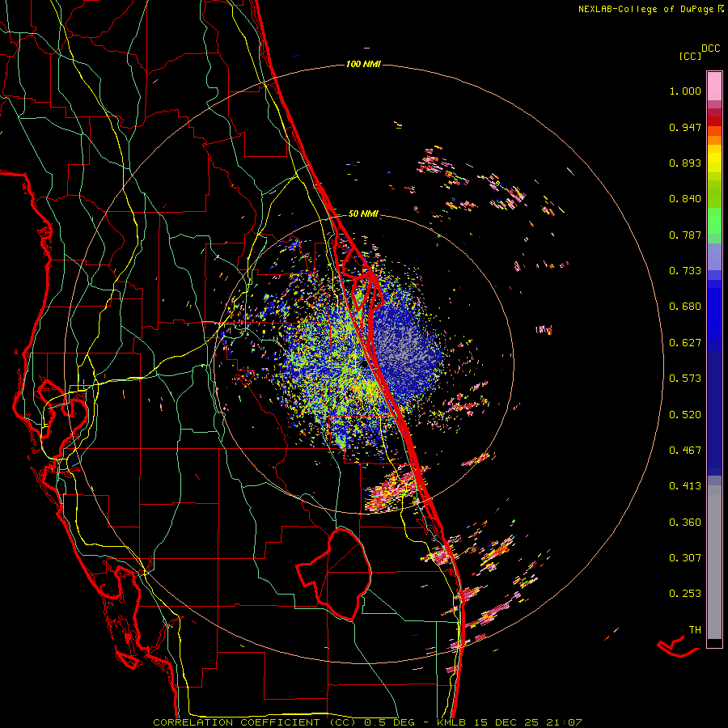
Task: Click the 1.000 legend value
Action: [685, 91]
